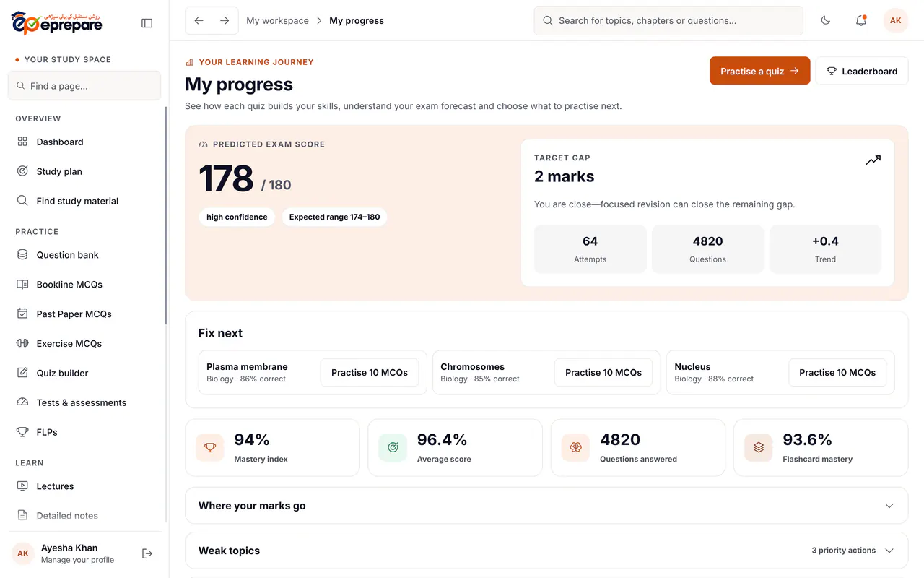
Task: Open Dashboard from sidebar
Action: tap(84, 142)
